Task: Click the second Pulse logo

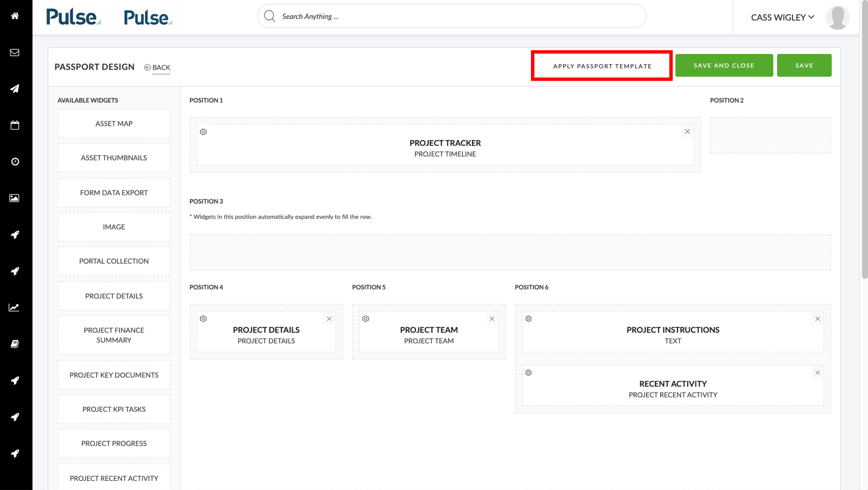Action: (x=148, y=17)
